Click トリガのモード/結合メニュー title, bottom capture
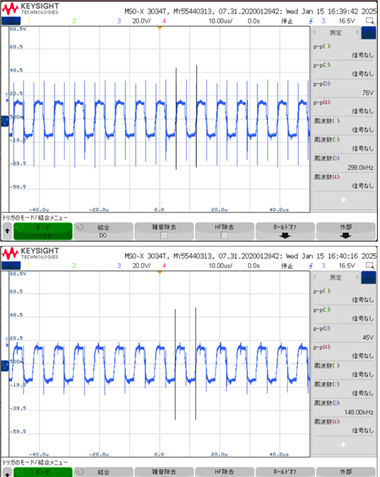This screenshot has height=477, width=380. pyautogui.click(x=35, y=462)
